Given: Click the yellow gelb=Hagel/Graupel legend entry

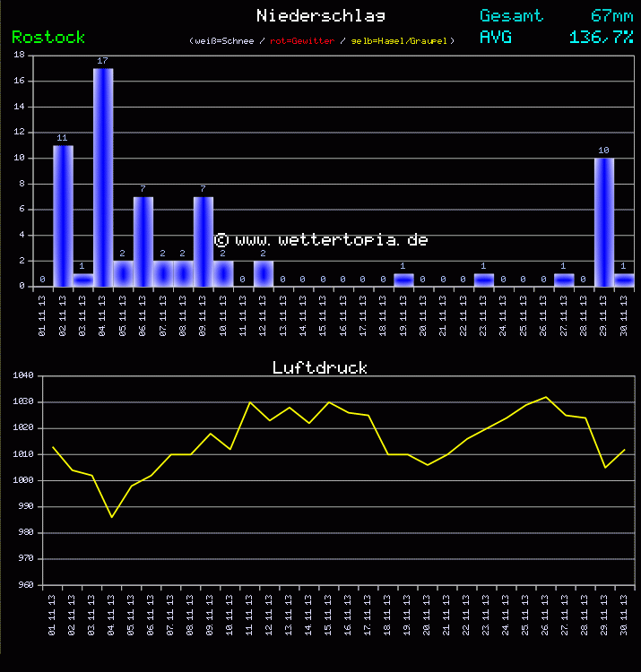Looking at the screenshot, I should pyautogui.click(x=402, y=41).
